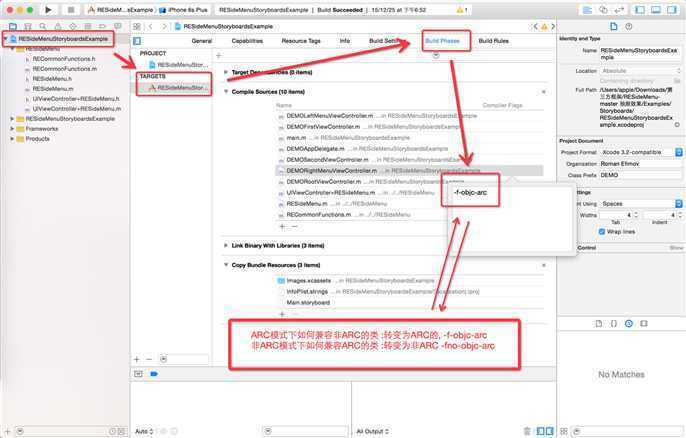Show the Code Snippet library
Image resolution: width=686 pixels, height=438 pixels.
pos(614,324)
